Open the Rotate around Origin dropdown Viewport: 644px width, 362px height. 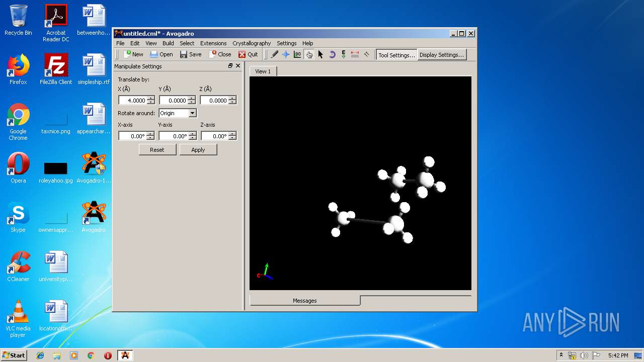pos(178,113)
